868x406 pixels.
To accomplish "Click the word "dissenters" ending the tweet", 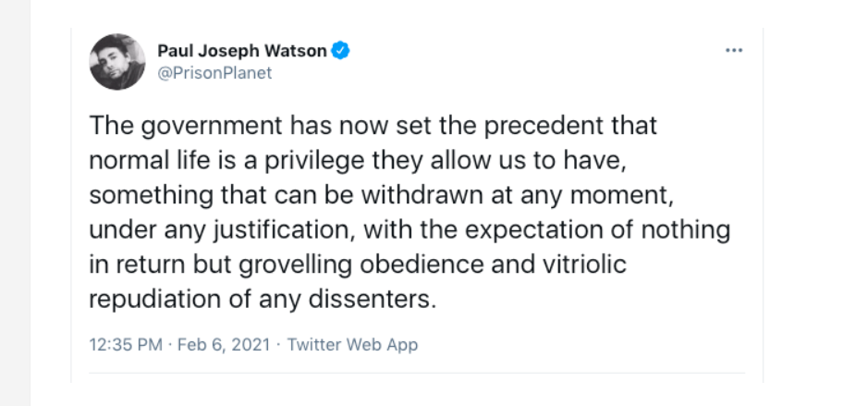I will click(369, 301).
